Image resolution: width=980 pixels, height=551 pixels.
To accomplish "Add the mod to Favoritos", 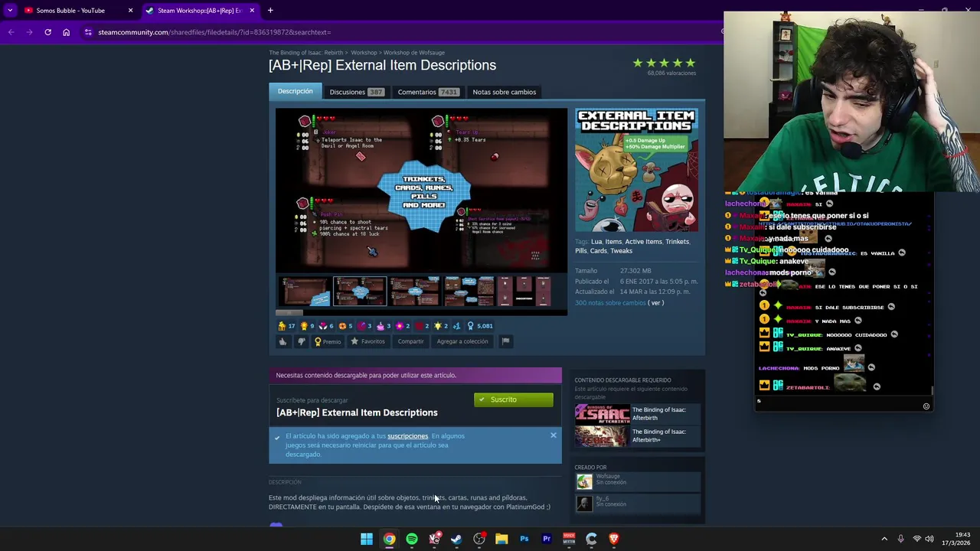I will [x=367, y=341].
